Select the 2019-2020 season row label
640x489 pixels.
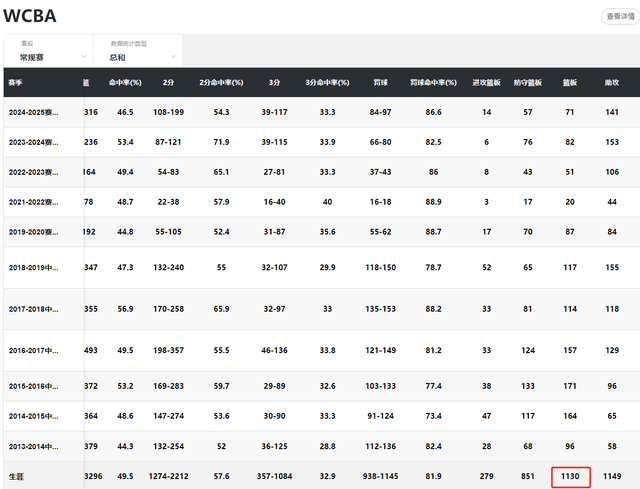[33, 232]
